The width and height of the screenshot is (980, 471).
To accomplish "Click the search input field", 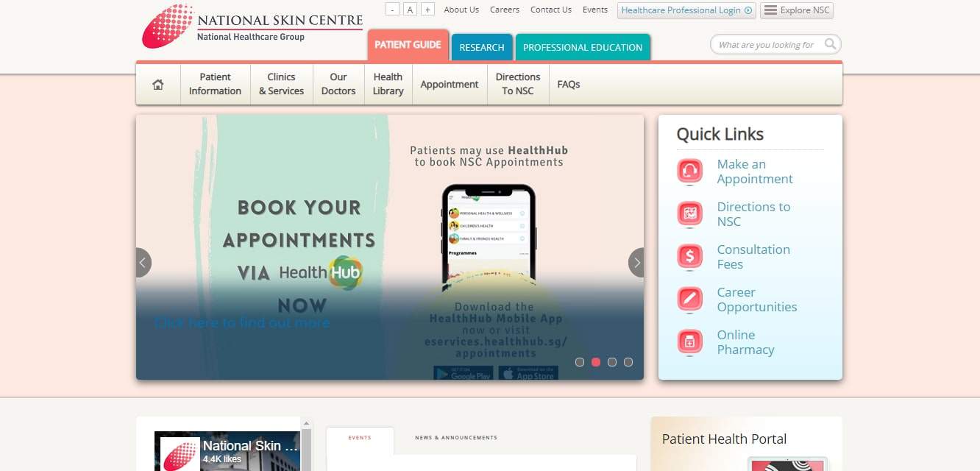I will [768, 45].
